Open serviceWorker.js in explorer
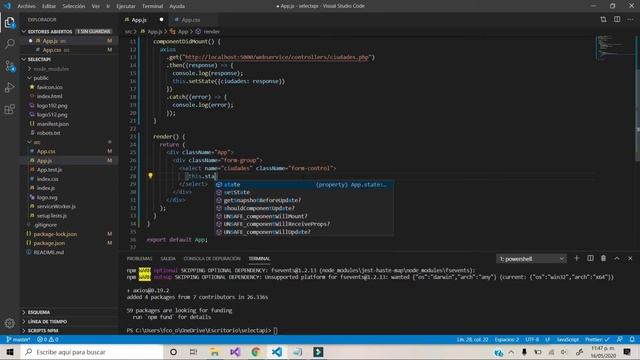 pos(56,207)
